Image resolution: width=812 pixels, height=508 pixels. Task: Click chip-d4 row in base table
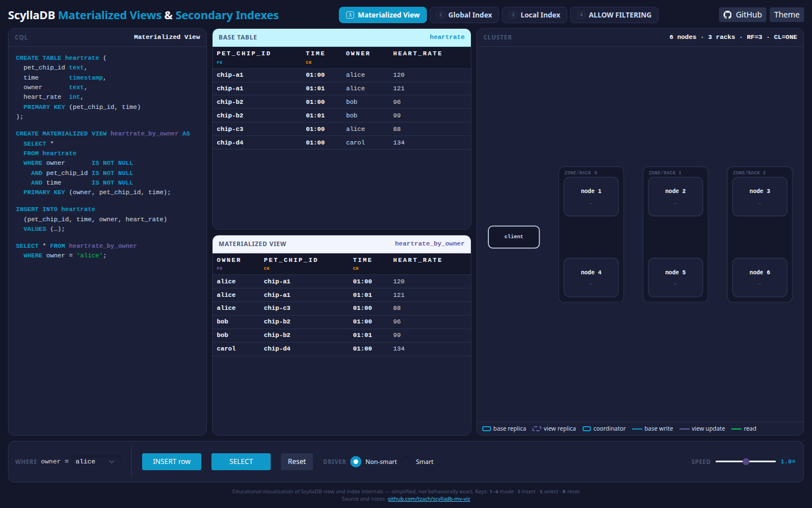click(x=342, y=143)
